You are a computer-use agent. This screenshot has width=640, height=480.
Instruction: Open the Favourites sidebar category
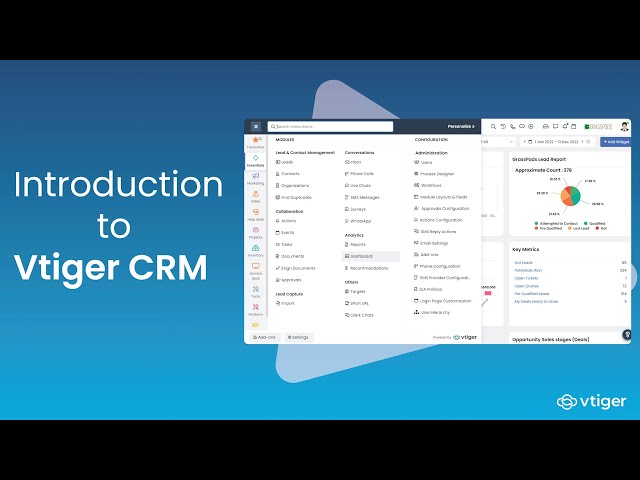click(x=256, y=143)
